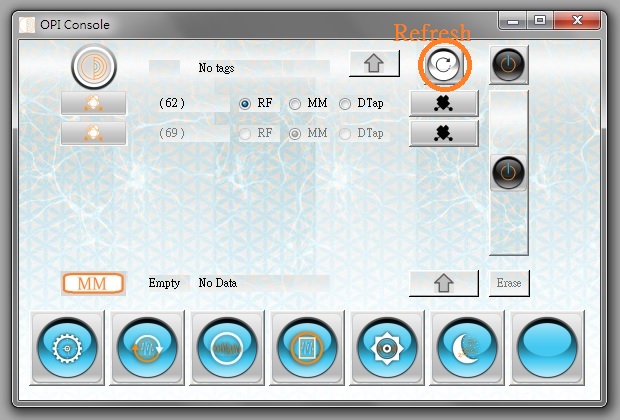
Task: Click the moon sleep mode button
Action: pos(467,348)
